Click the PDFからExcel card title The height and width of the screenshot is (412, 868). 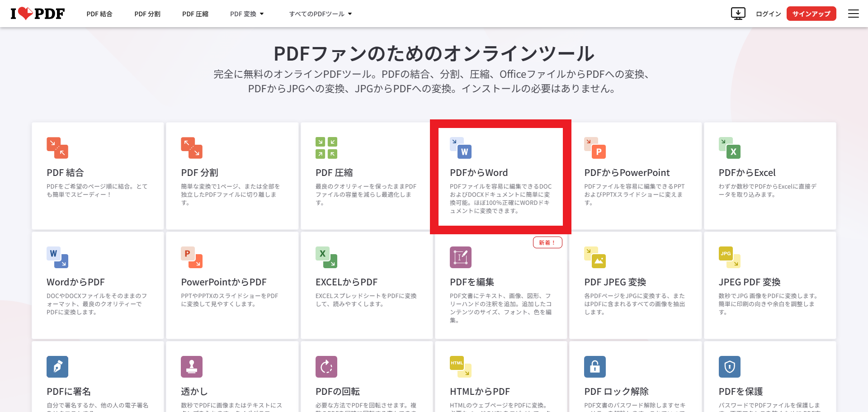(x=747, y=173)
